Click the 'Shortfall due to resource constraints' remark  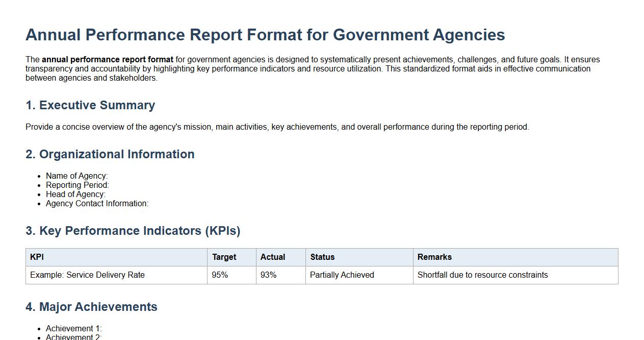point(482,275)
